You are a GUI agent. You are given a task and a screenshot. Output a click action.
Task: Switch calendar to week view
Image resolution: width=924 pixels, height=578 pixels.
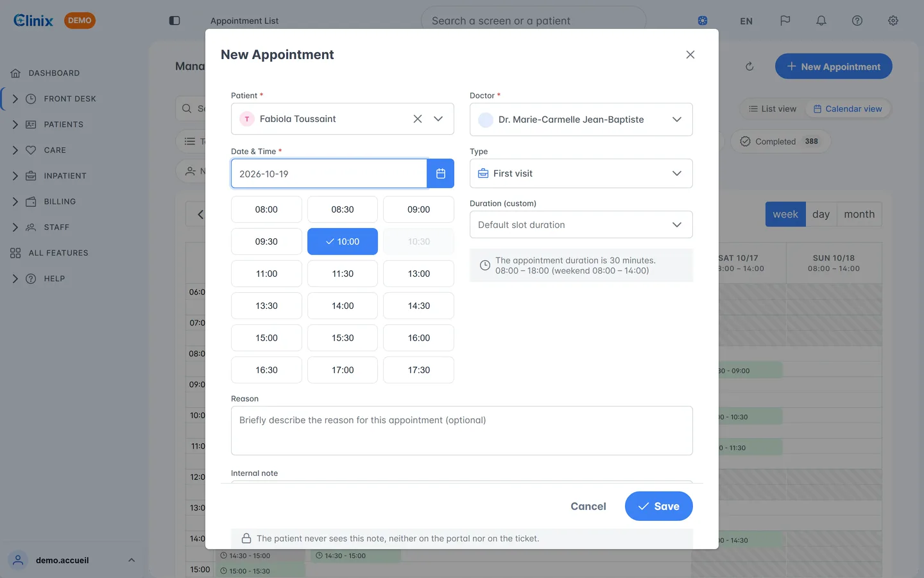click(x=785, y=215)
